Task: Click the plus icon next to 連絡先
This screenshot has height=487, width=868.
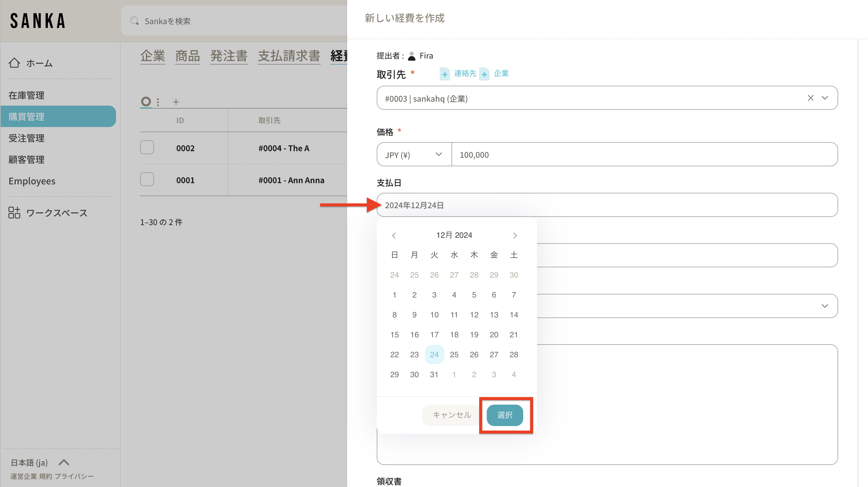Action: point(445,74)
